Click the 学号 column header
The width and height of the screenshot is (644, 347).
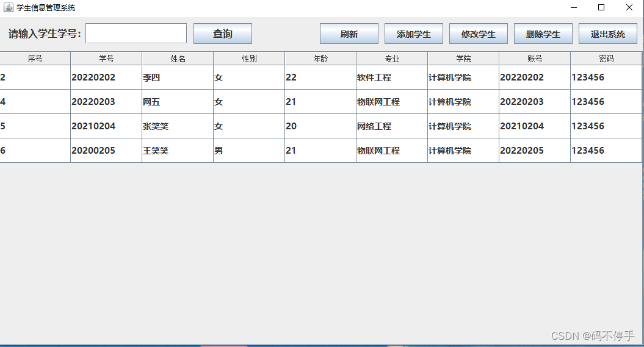coord(106,59)
